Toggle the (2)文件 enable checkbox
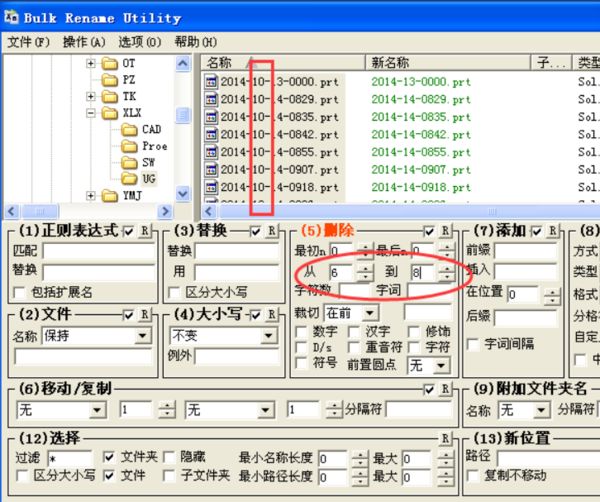 128,315
